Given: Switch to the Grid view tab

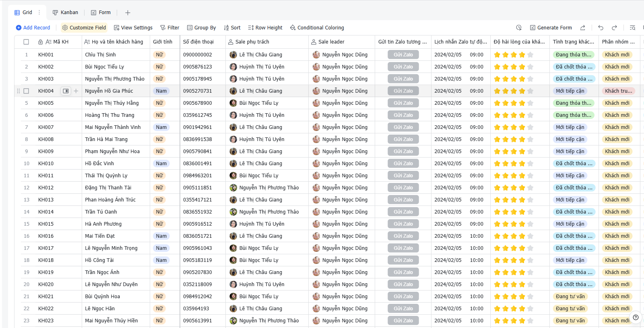Looking at the screenshot, I should 23,12.
